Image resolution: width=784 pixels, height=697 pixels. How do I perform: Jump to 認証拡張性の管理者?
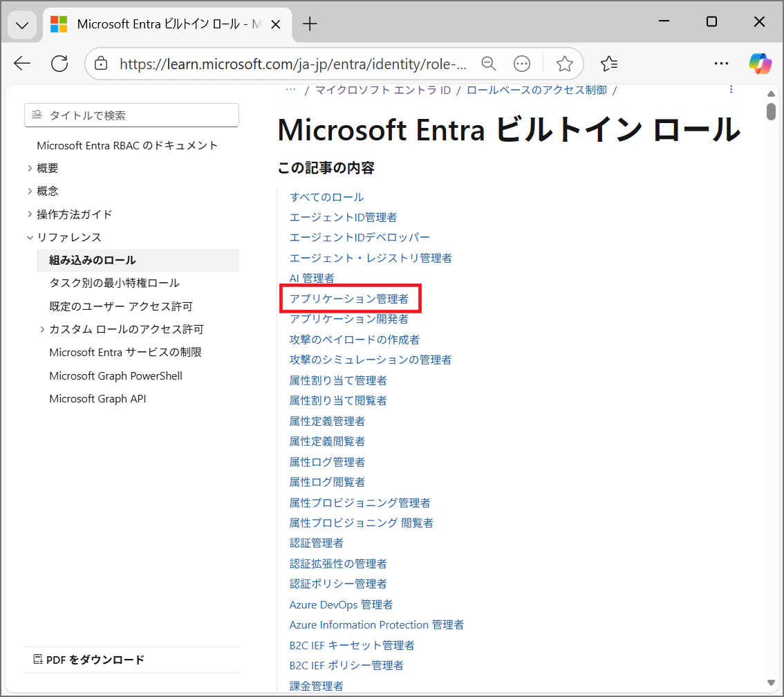(338, 564)
